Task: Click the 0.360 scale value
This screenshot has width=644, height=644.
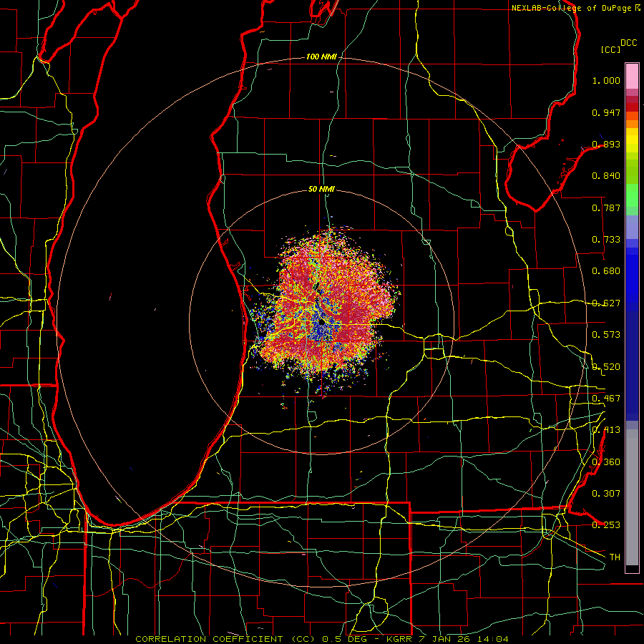Action: pos(606,462)
